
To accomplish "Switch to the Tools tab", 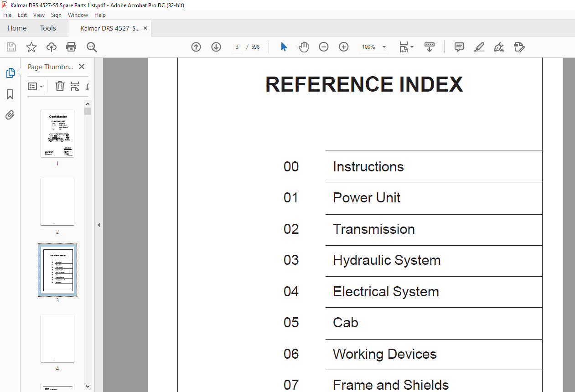I will pos(48,28).
